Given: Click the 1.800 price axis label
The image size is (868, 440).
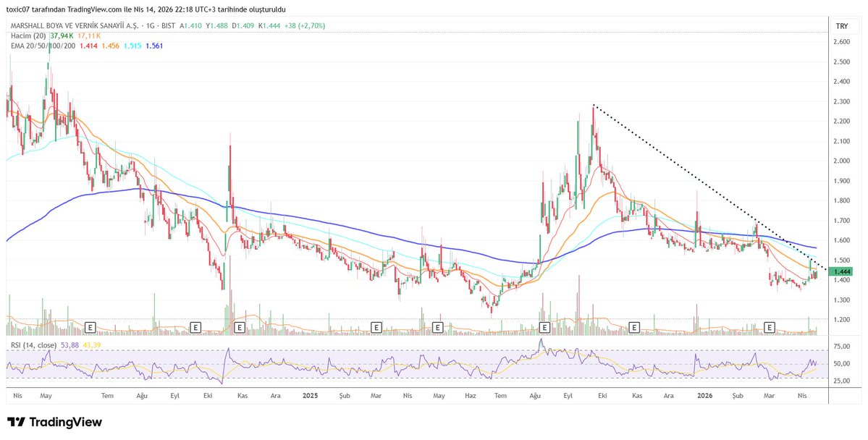Looking at the screenshot, I should tap(841, 201).
